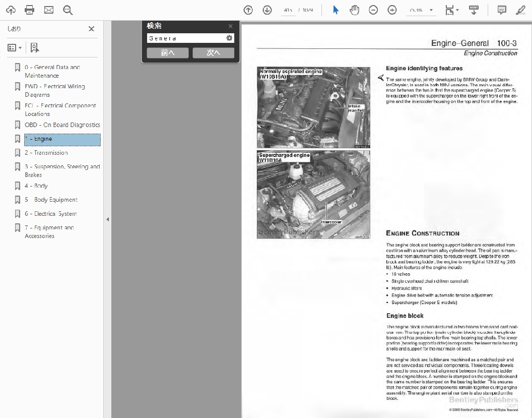Print the document using the printer icon
Screen dimensions: 532x418
pos(30,10)
